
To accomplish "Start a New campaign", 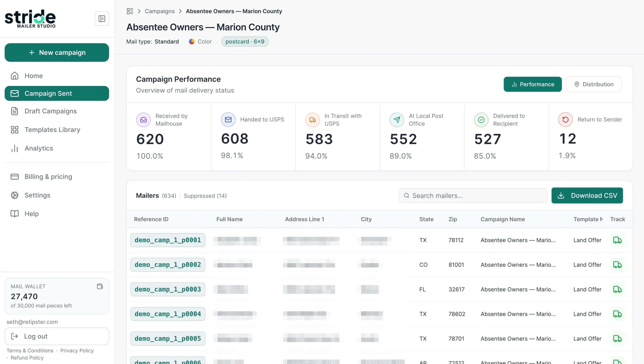I will click(57, 52).
